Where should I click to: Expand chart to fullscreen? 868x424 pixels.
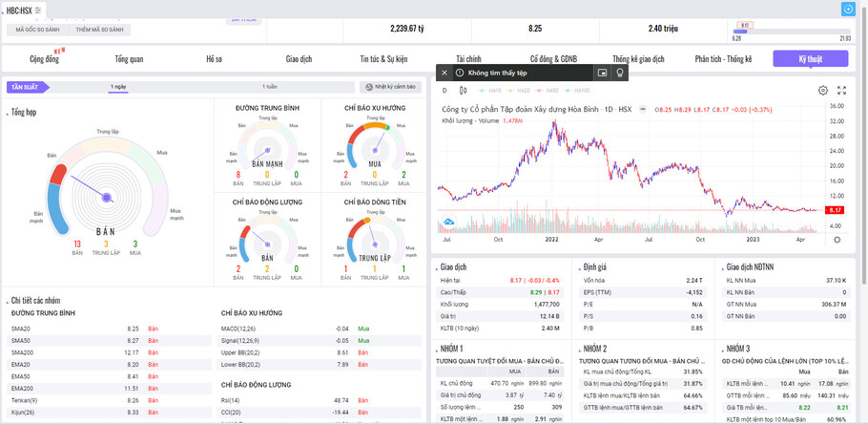842,91
